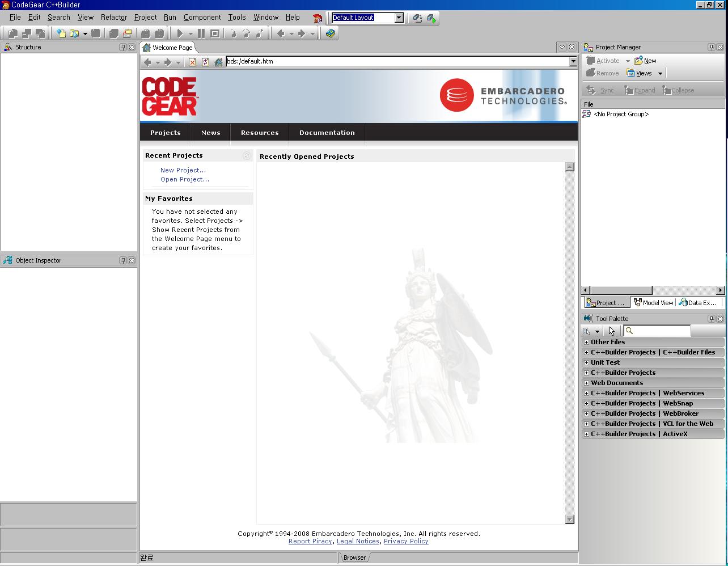Click the browser Home icon beside address bar
The width and height of the screenshot is (728, 566).
pos(218,62)
